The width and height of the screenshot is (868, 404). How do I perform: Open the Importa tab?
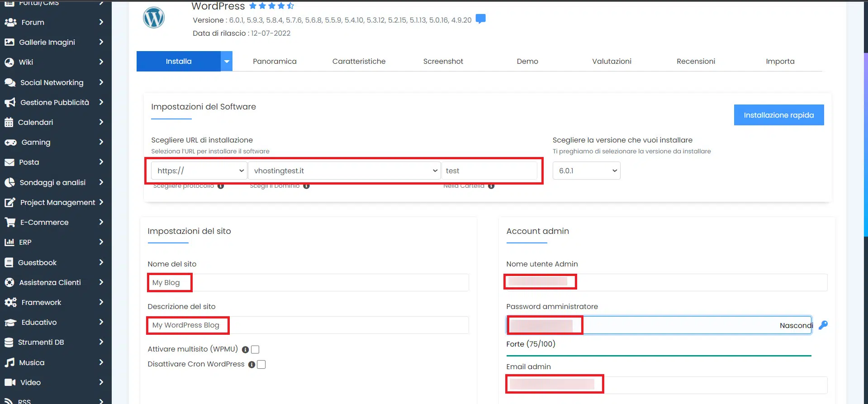pyautogui.click(x=780, y=61)
